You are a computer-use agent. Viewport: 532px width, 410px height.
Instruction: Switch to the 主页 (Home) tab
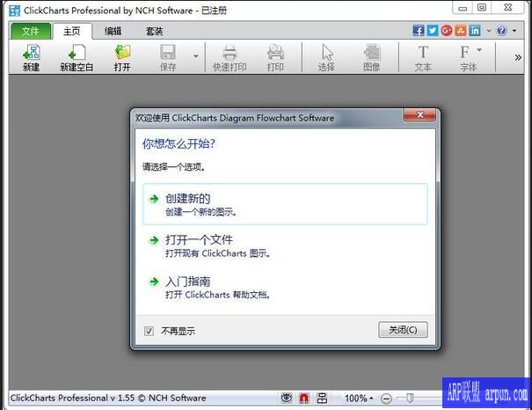coord(72,31)
